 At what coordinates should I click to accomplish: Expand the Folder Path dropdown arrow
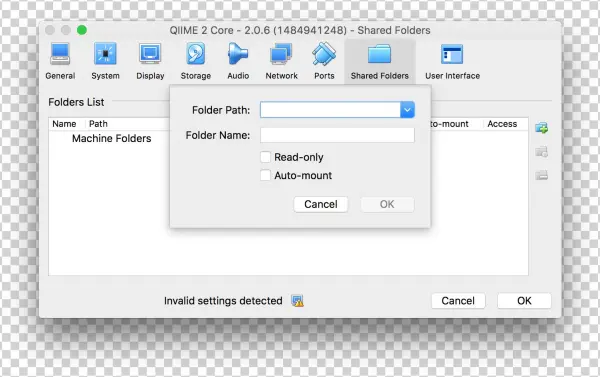[x=408, y=110]
